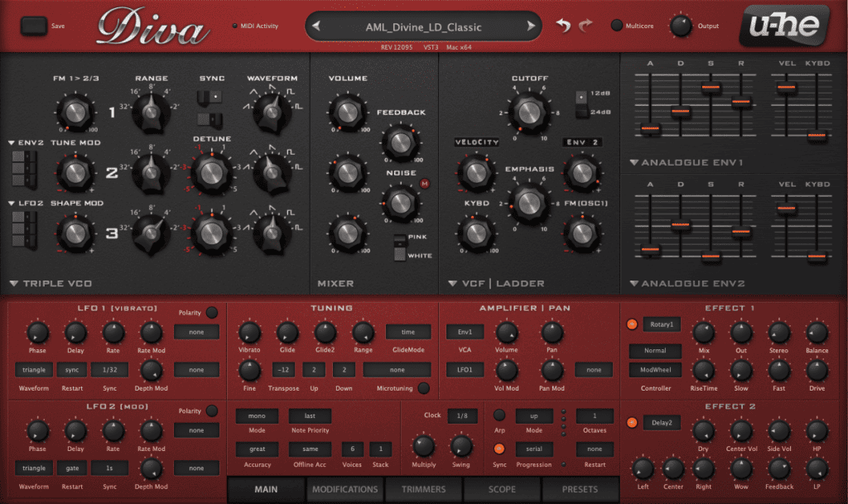Click the undo arrow icon

pos(563,26)
